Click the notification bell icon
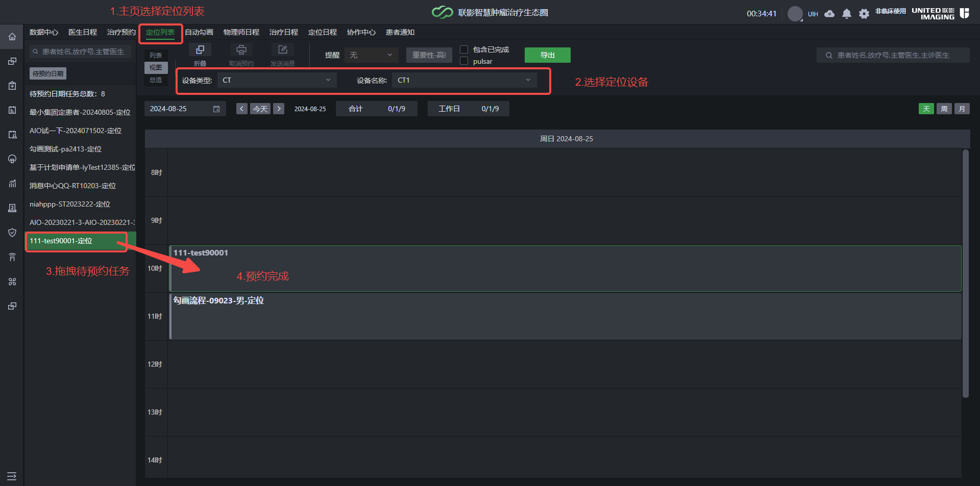Screen dimensions: 980x486 pyautogui.click(x=847, y=14)
